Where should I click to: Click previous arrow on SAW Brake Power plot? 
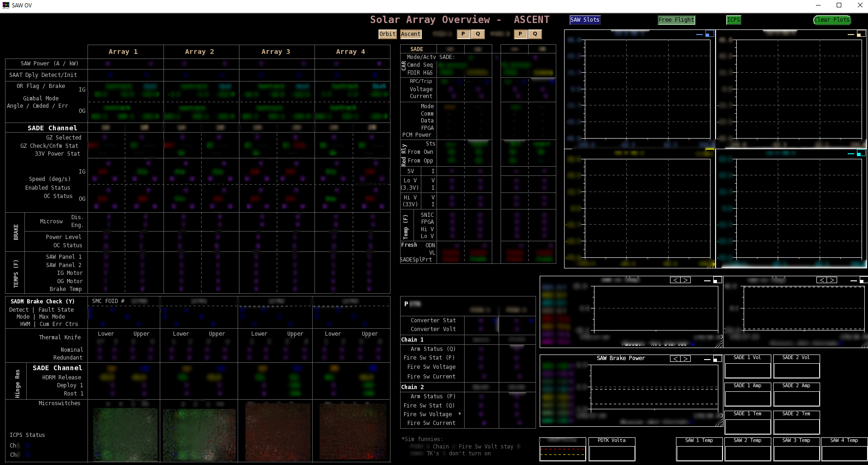tap(675, 359)
